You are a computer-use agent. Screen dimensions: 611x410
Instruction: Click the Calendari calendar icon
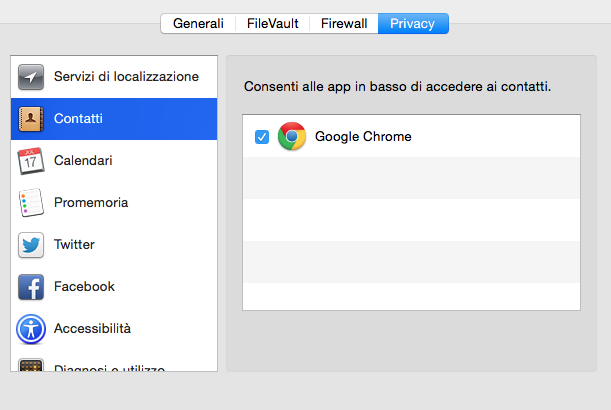click(31, 161)
